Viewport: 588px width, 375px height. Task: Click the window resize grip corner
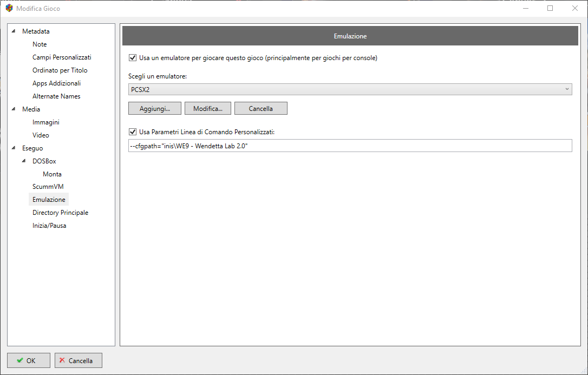(583, 371)
